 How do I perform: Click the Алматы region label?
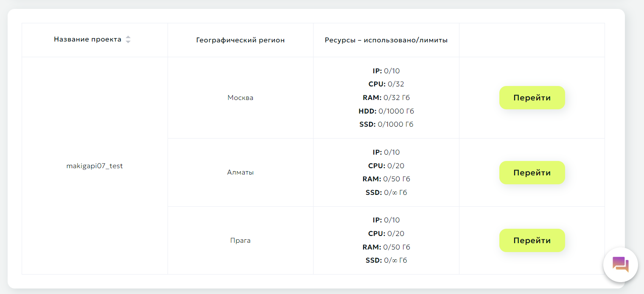pyautogui.click(x=240, y=172)
